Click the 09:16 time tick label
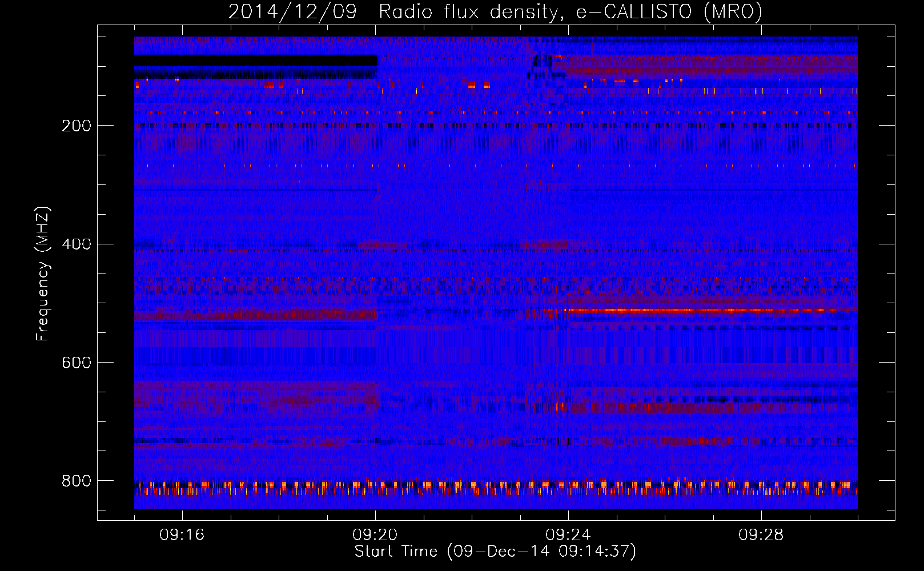 tap(182, 535)
